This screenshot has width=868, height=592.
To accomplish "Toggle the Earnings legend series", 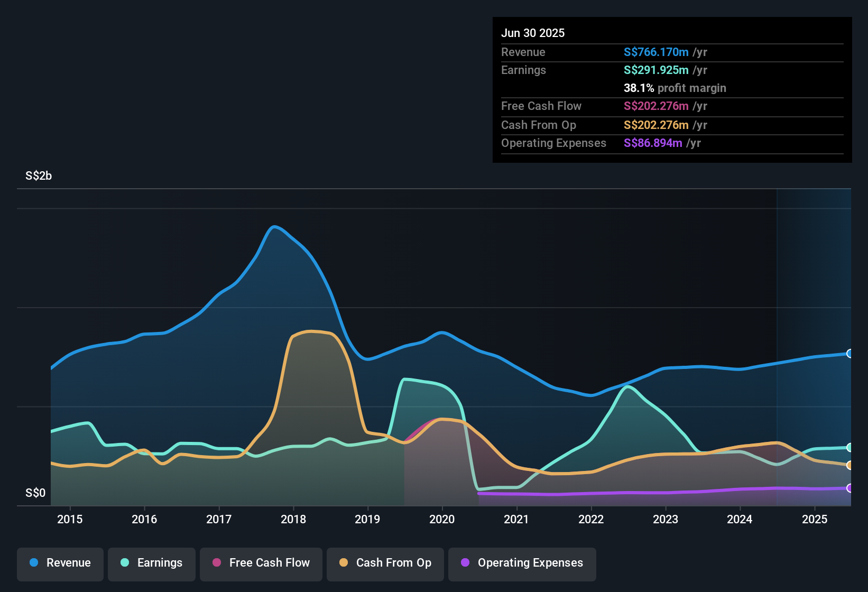I will tap(152, 563).
